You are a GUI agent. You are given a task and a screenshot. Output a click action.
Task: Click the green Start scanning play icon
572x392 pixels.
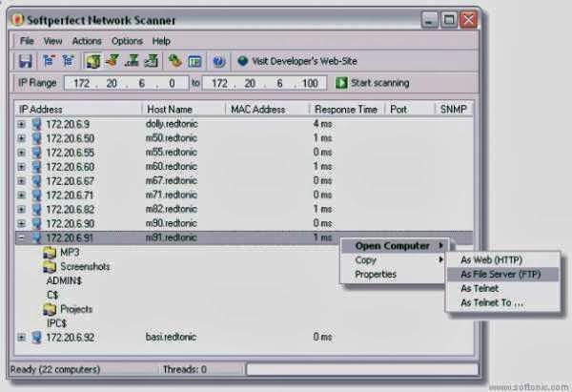341,83
